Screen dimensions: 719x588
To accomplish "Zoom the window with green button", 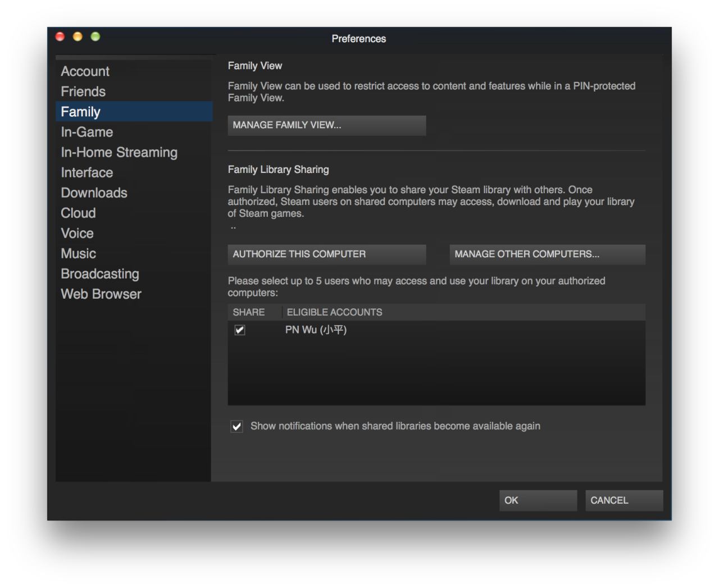I will pyautogui.click(x=95, y=37).
